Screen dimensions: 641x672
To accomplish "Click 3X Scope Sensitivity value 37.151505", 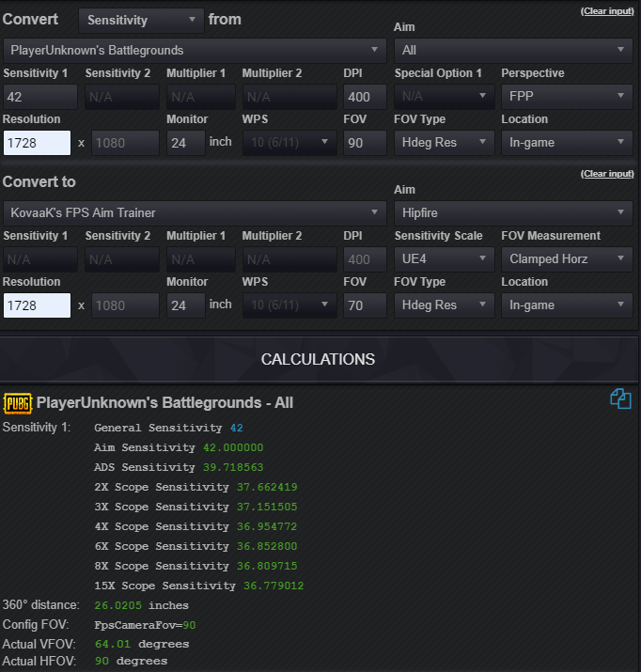I will (x=267, y=507).
